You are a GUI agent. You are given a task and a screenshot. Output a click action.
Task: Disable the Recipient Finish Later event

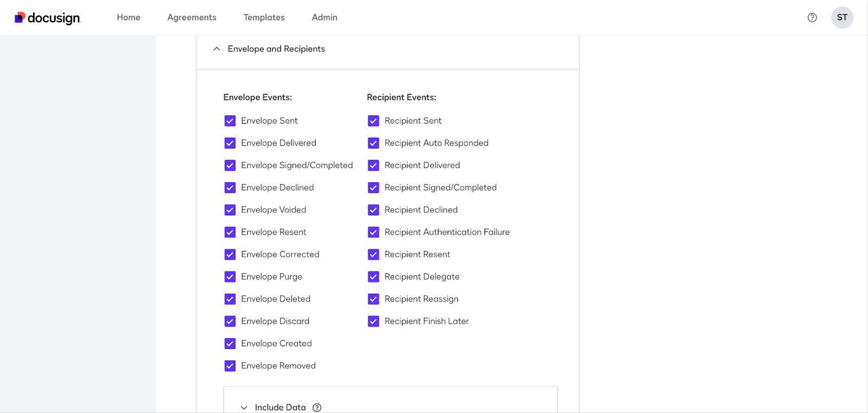pyautogui.click(x=373, y=321)
